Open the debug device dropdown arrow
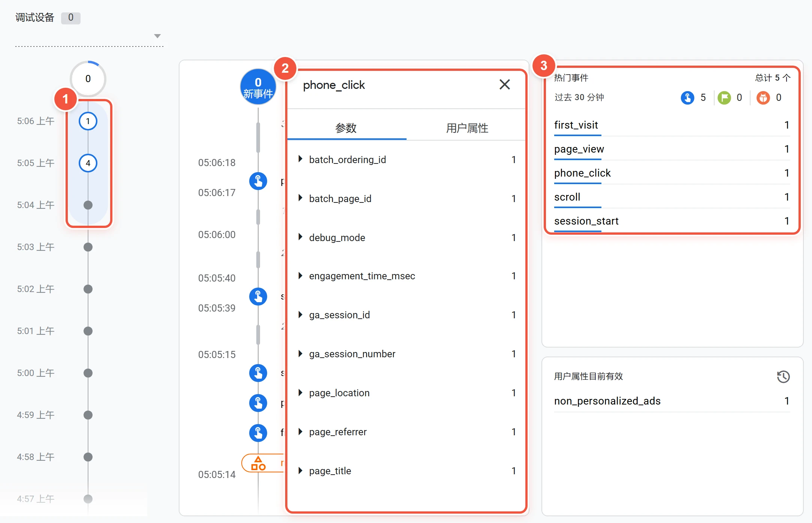Viewport: 812px width, 523px height. point(157,36)
